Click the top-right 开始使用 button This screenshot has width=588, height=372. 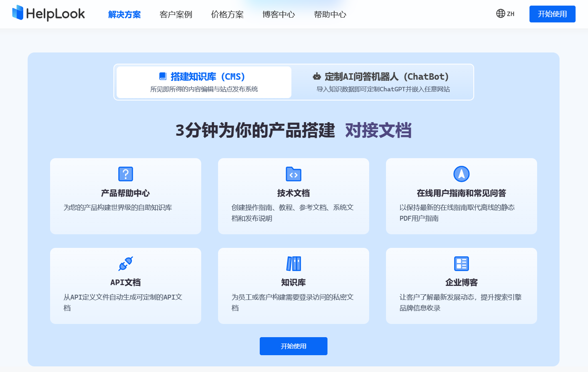[x=552, y=14]
